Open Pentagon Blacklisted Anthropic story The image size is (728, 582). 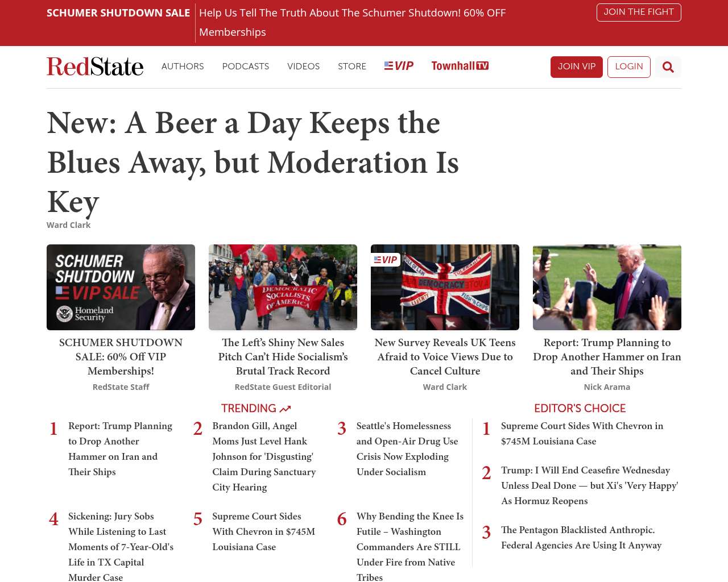tap(581, 538)
